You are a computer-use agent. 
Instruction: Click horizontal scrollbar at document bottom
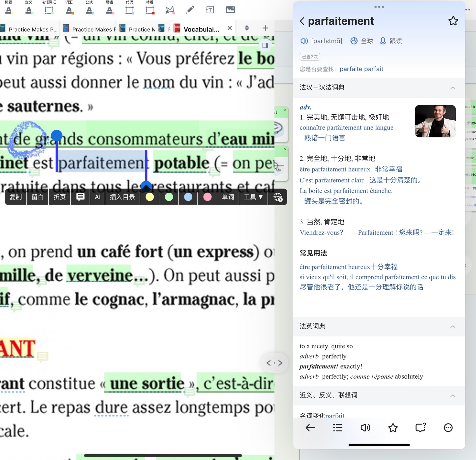pyautogui.click(x=163, y=456)
